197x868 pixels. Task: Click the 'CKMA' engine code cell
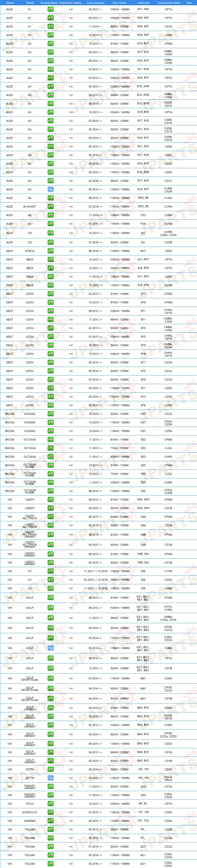[168, 588]
